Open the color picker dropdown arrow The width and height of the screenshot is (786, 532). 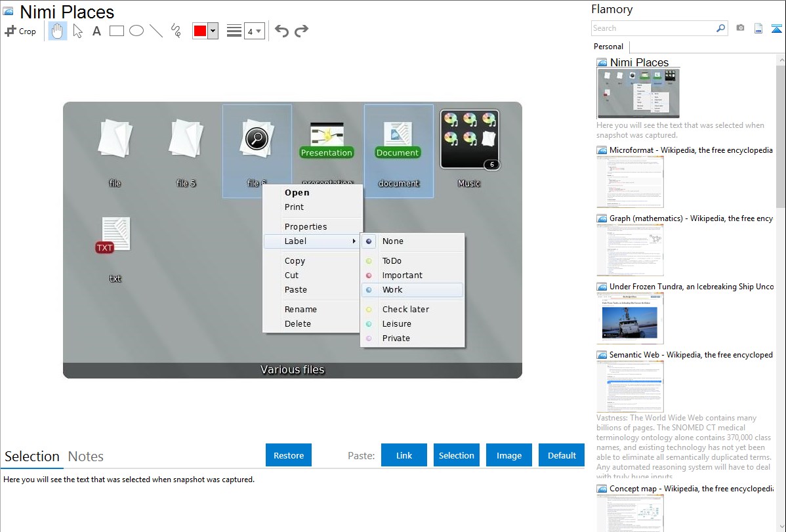tap(213, 31)
